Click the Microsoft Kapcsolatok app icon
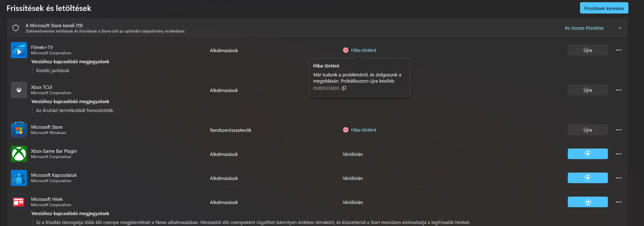644x226 pixels. (x=19, y=178)
